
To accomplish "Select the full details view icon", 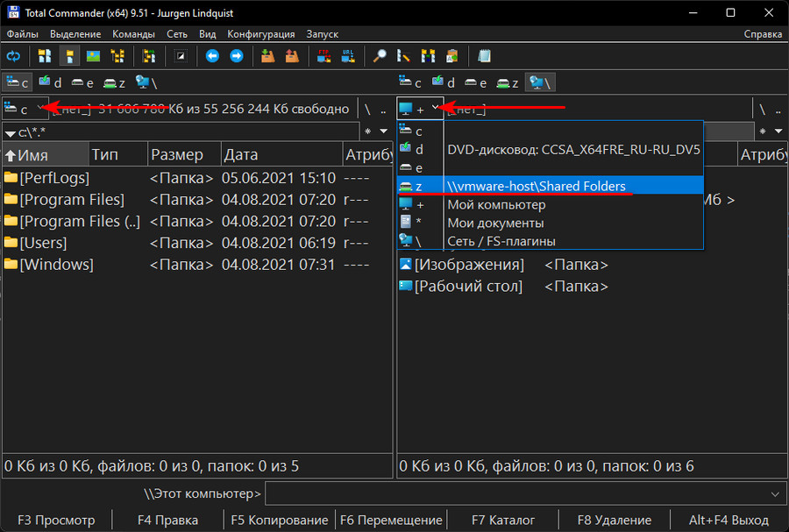I will [x=69, y=56].
